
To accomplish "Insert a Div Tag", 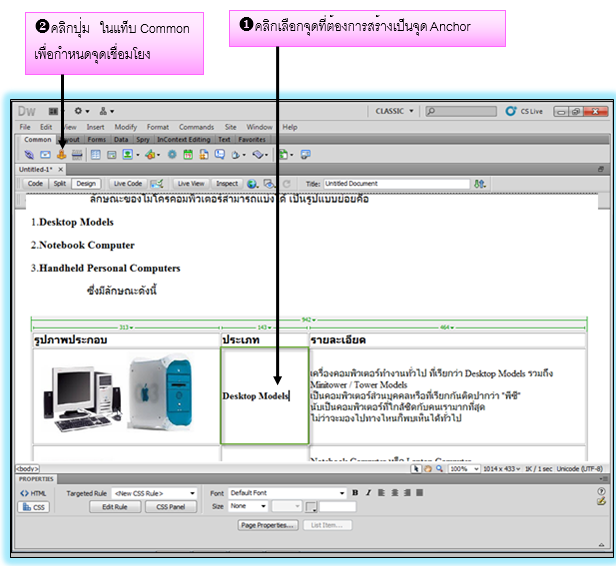I will pos(112,155).
